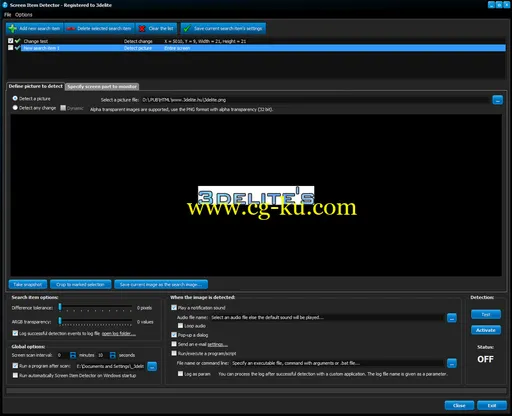
Task: Save current image as the search image
Action: (161, 284)
